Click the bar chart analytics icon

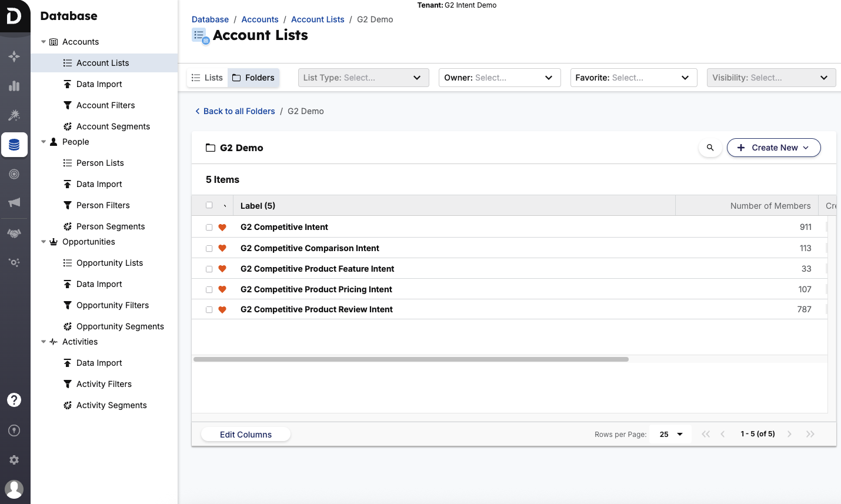click(x=14, y=86)
